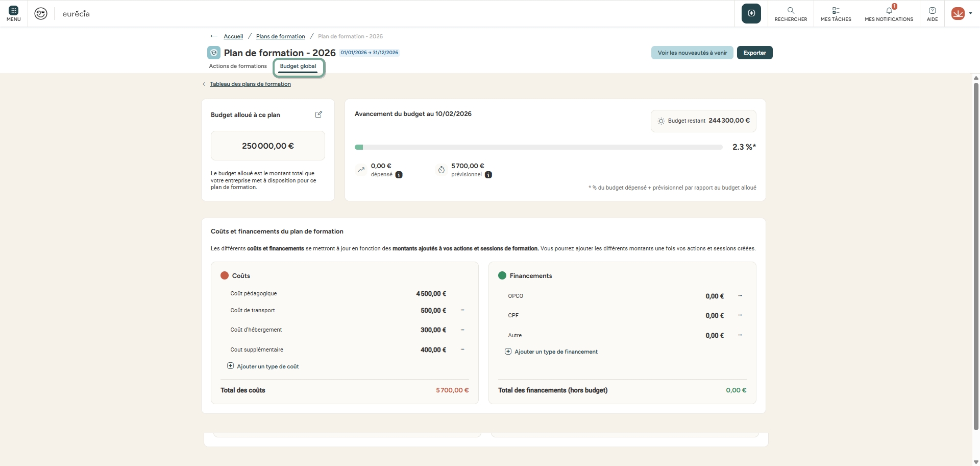
Task: Show info for prévisionnel amount
Action: pos(488,175)
